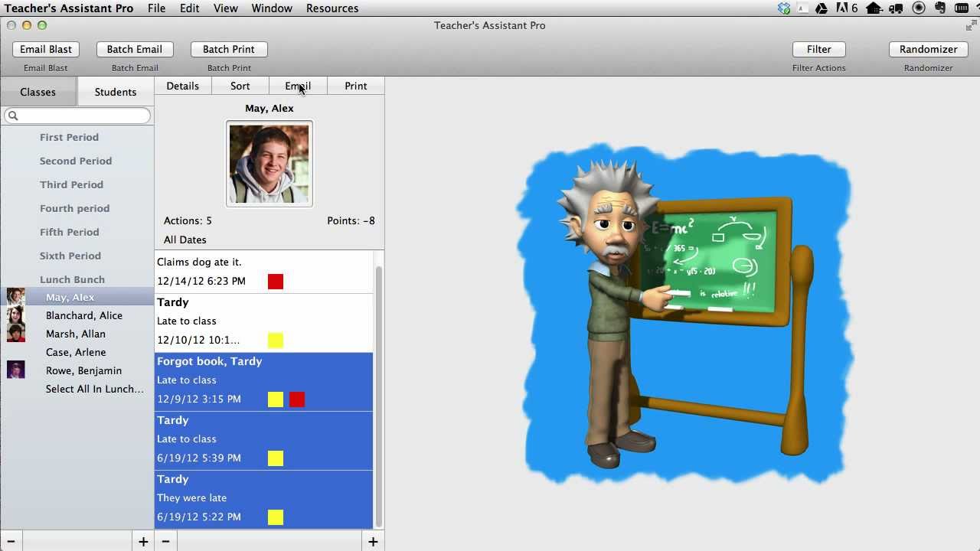Screen dimensions: 980x551
Task: Click the yellow swatch on the 6/19/12 5:39 PM action
Action: click(276, 458)
